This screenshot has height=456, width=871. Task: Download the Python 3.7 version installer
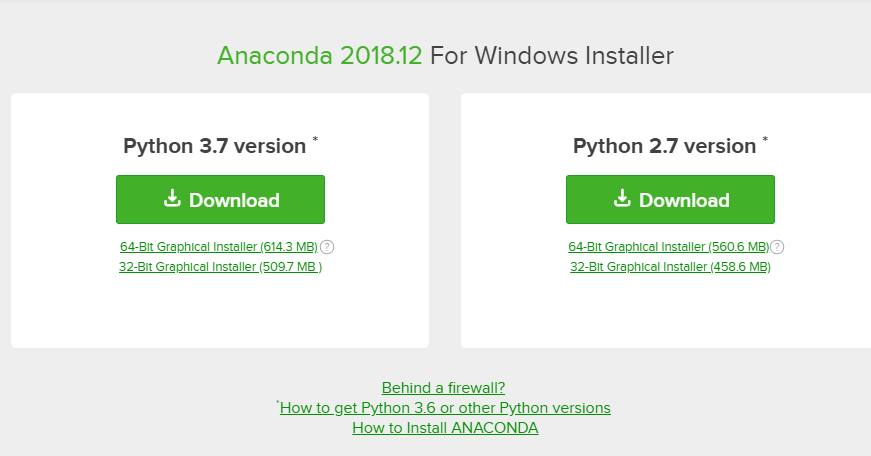click(x=221, y=199)
